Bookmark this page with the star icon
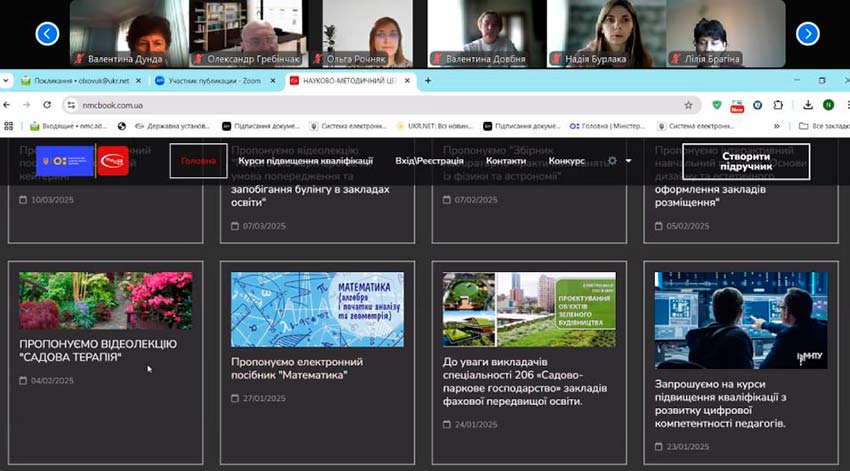The height and width of the screenshot is (471, 850). (x=688, y=105)
